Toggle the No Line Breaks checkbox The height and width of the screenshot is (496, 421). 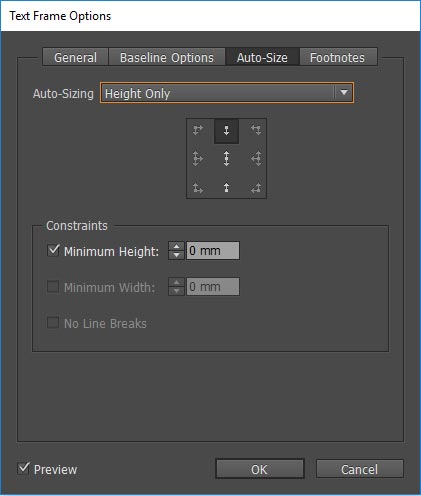click(53, 322)
